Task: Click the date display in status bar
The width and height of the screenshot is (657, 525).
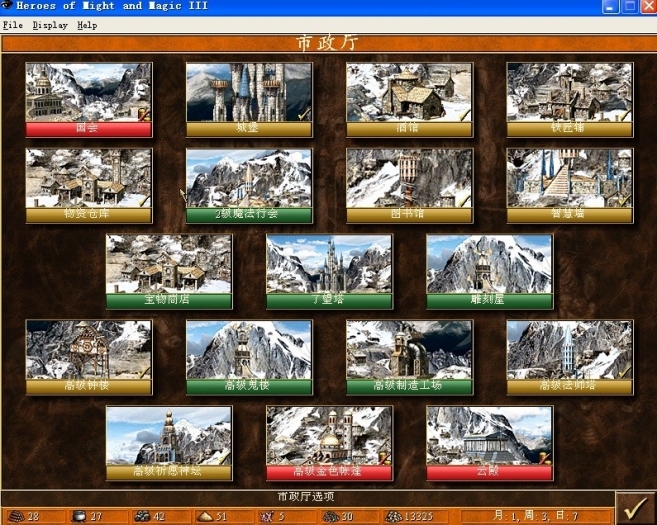Action: 536,517
